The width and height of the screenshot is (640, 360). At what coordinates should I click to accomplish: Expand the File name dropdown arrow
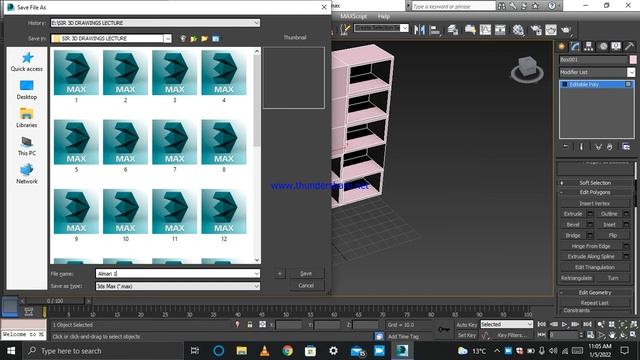[256, 273]
